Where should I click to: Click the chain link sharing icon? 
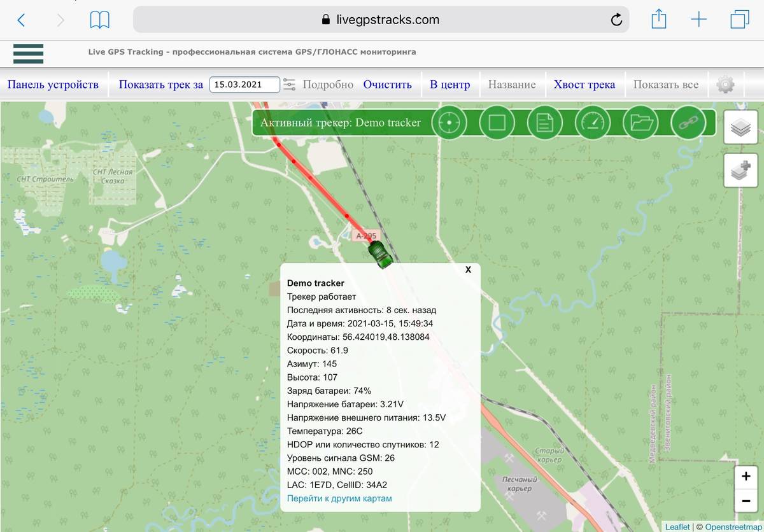[688, 122]
